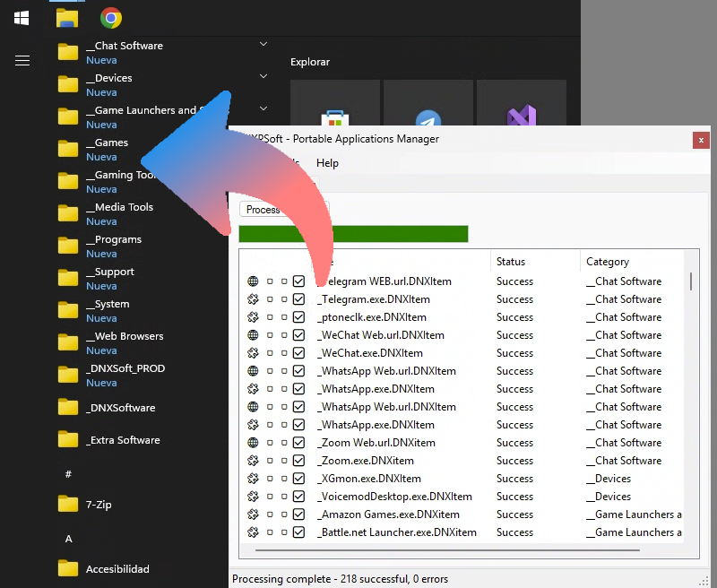717x588 pixels.
Task: Launch Google Chrome from the taskbar
Action: pyautogui.click(x=110, y=18)
